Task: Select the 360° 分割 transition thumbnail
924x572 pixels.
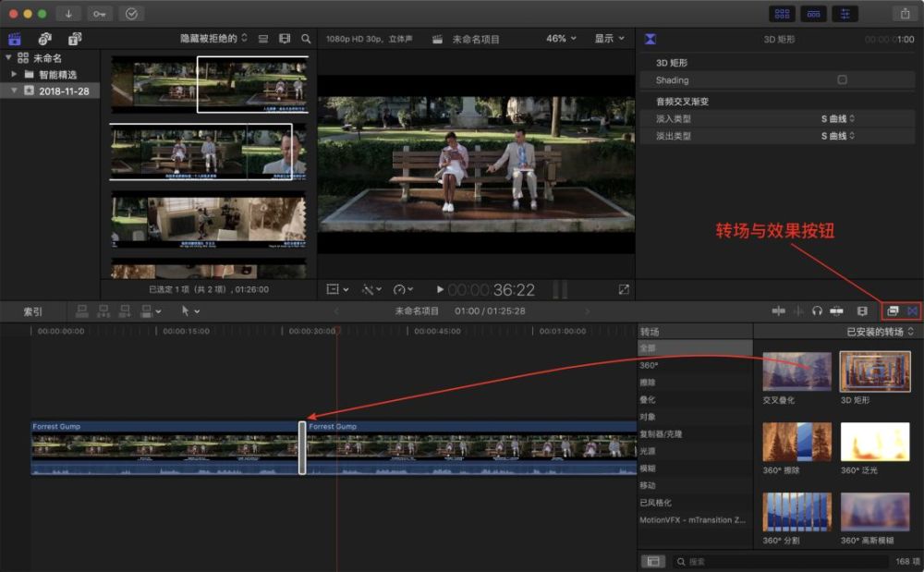Action: pos(796,511)
